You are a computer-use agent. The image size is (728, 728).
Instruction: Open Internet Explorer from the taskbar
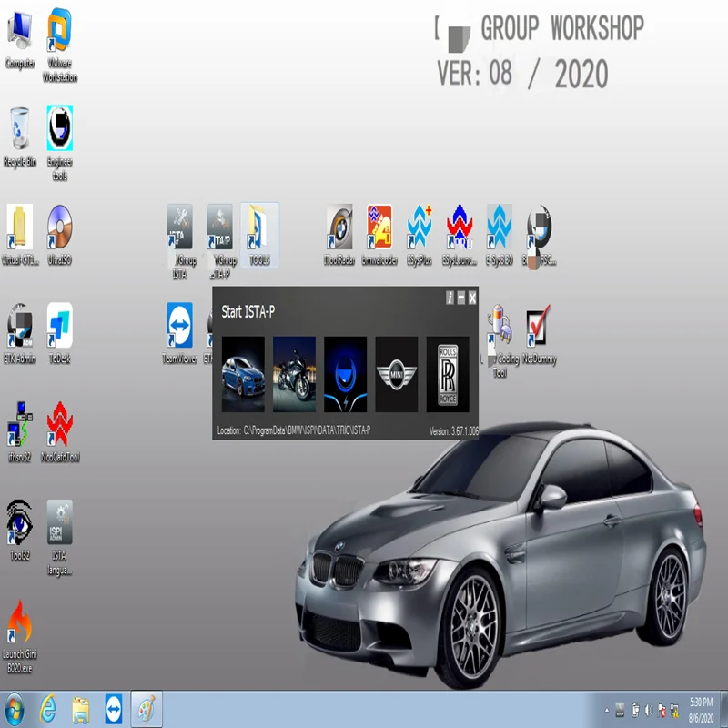[47, 709]
